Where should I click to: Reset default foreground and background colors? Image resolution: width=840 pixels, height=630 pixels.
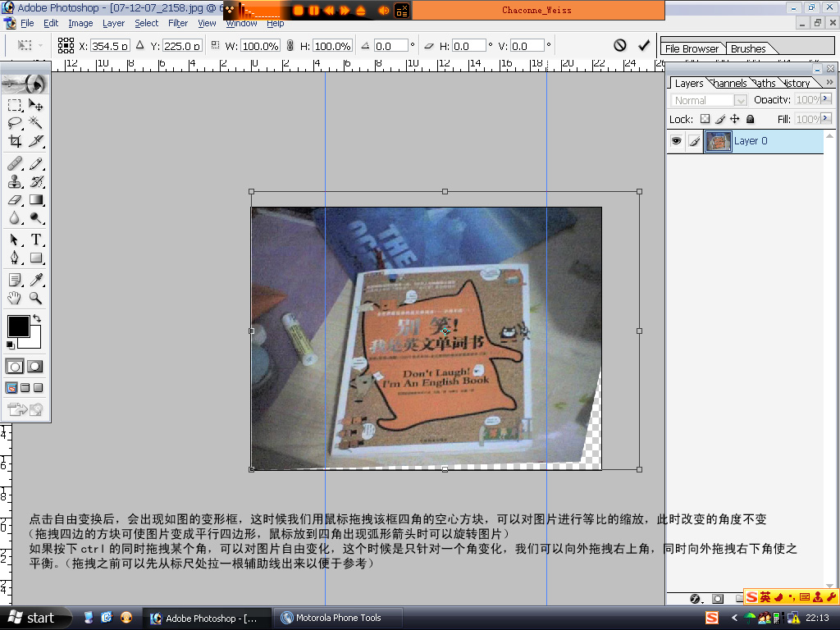(10, 345)
